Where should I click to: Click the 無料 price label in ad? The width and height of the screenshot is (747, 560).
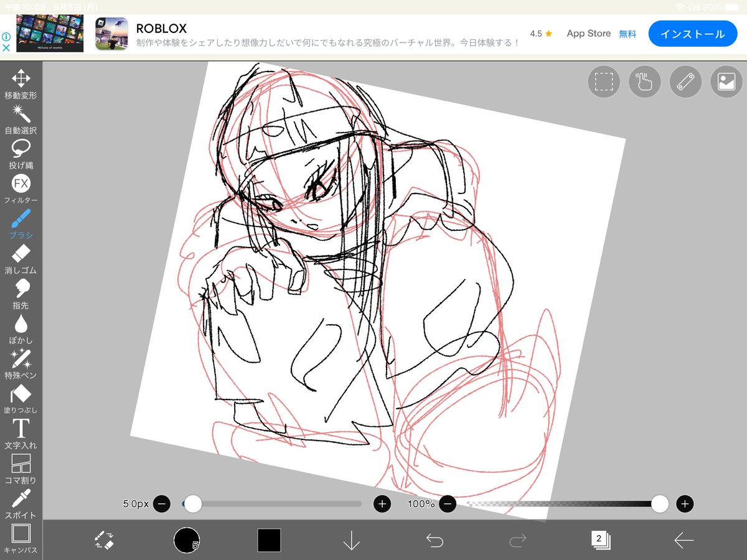coord(627,34)
